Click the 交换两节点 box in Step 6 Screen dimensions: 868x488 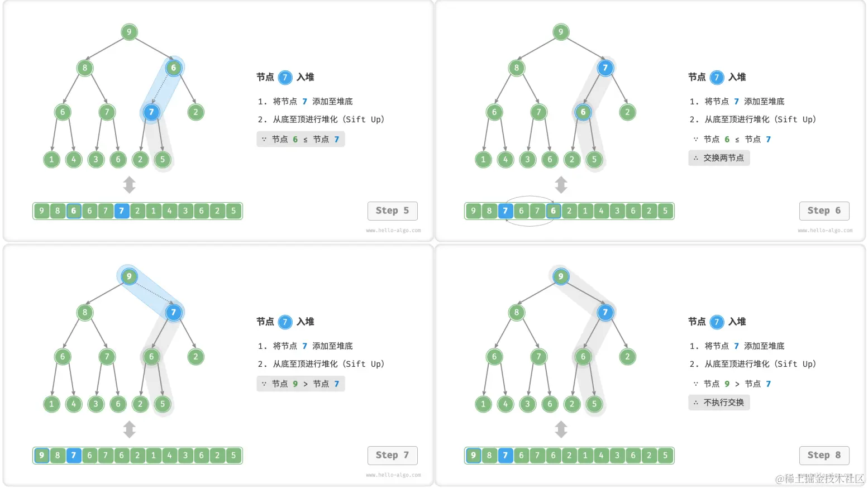pyautogui.click(x=719, y=158)
